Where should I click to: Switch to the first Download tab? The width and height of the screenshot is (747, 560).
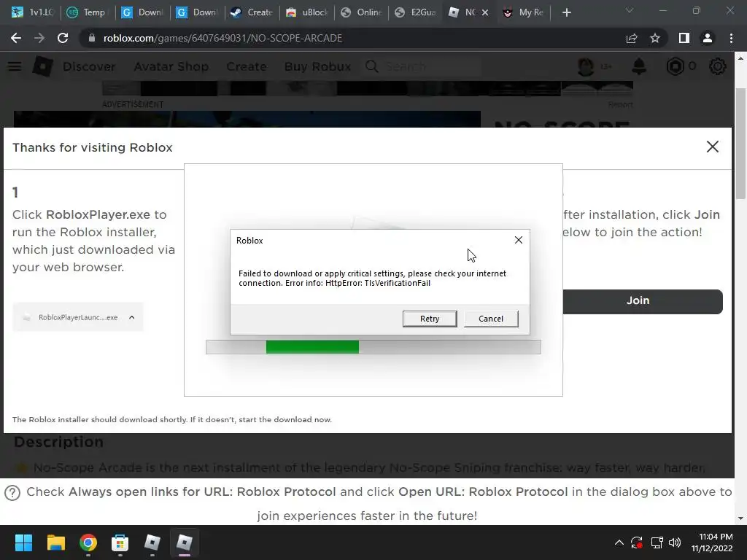click(x=142, y=12)
